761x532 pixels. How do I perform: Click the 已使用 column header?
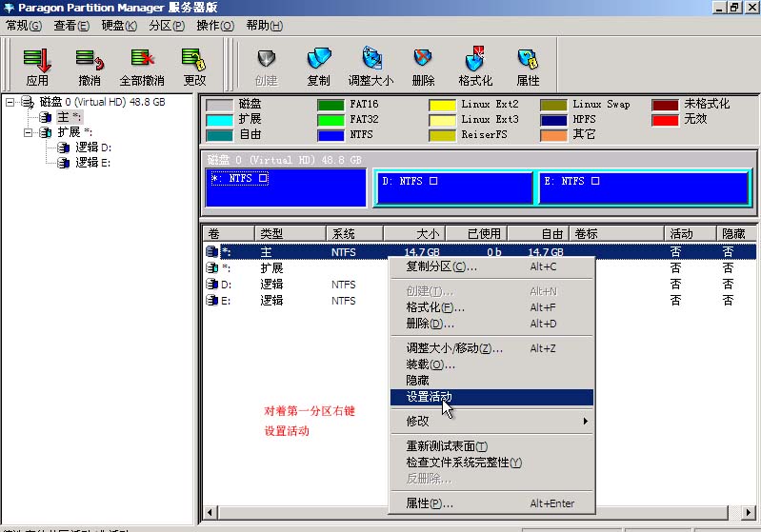click(x=476, y=234)
